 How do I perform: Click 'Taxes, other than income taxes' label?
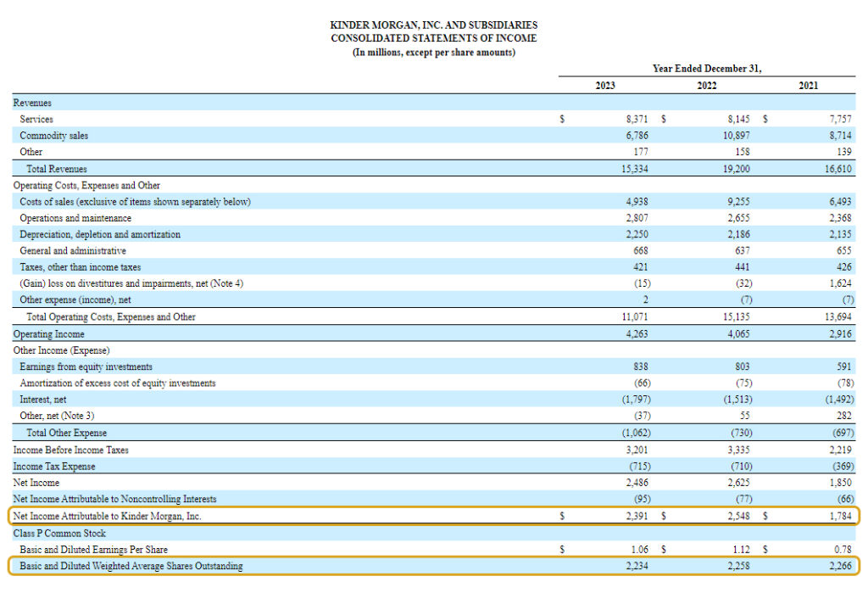(x=81, y=267)
